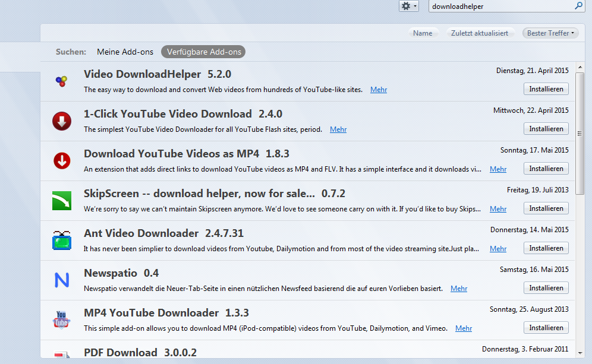Viewport: 592px width, 364px height.
Task: Click the Newspatio blue N icon
Action: 61,280
